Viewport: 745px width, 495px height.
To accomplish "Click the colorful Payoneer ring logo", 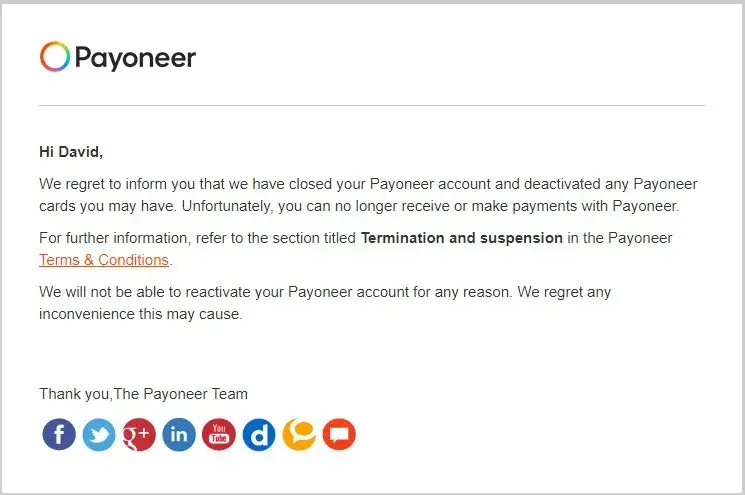I will (55, 57).
